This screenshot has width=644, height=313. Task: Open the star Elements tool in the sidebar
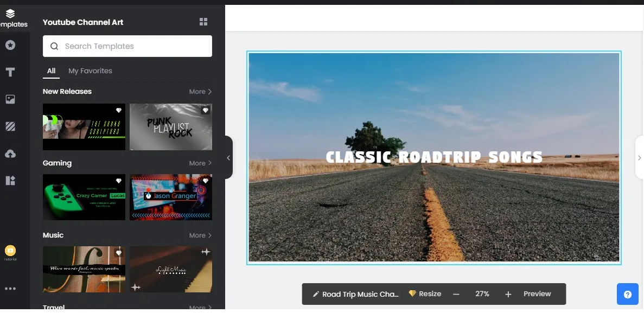pos(10,45)
